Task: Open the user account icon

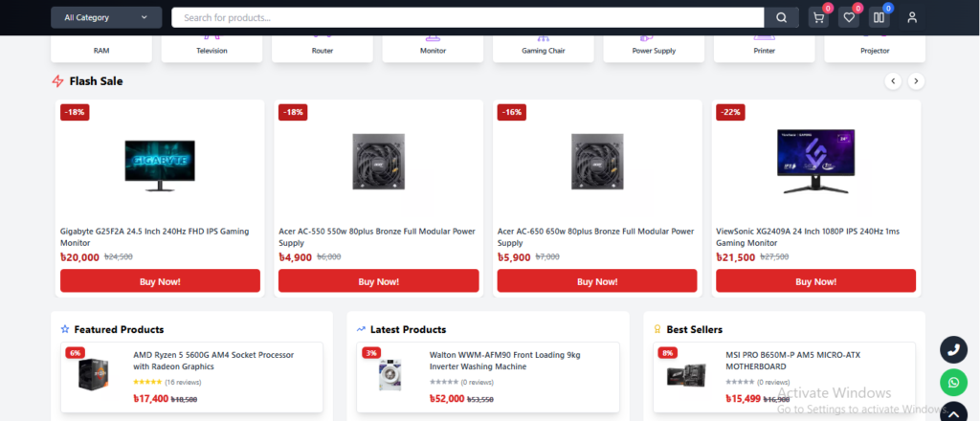Action: click(x=912, y=17)
